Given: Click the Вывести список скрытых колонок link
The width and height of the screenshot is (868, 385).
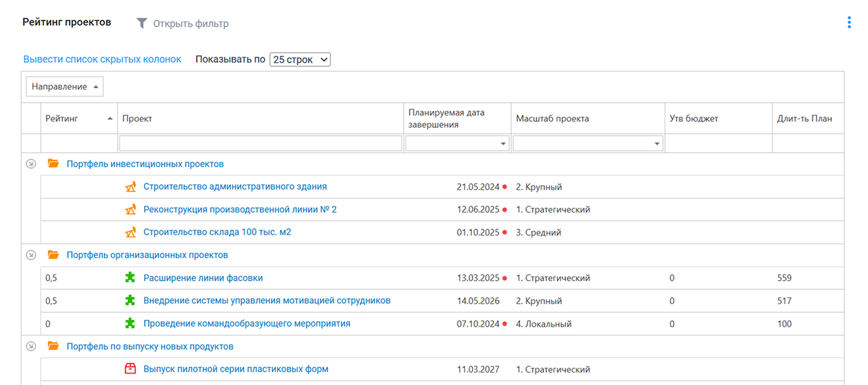Looking at the screenshot, I should [102, 59].
